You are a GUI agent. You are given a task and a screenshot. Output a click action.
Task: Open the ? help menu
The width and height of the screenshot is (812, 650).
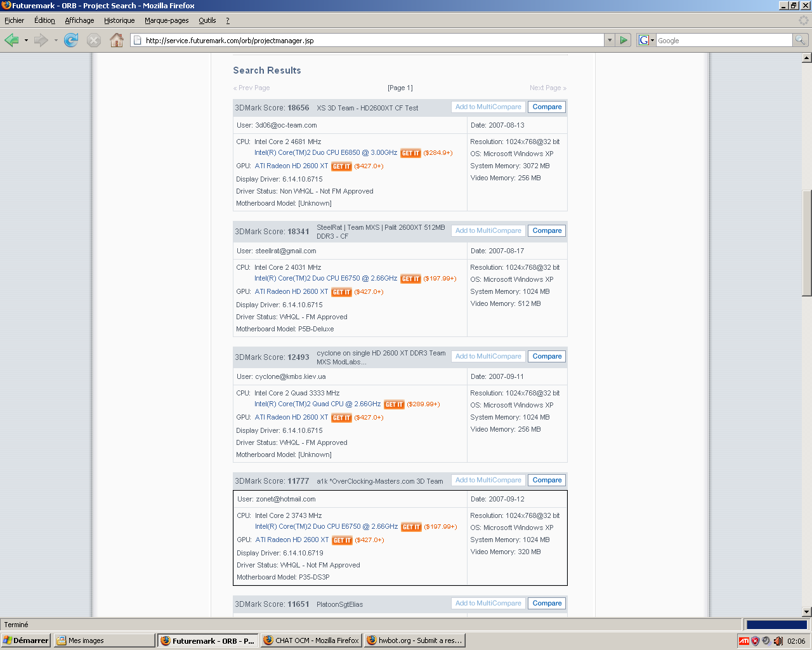pos(228,20)
